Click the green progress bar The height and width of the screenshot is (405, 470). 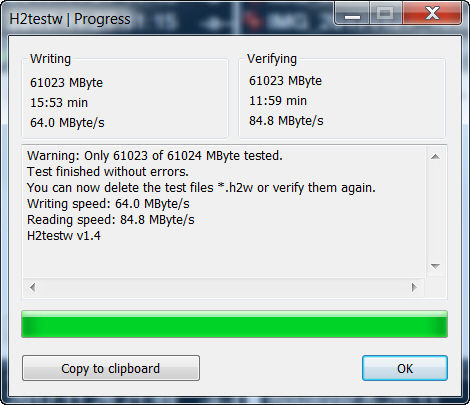click(234, 324)
